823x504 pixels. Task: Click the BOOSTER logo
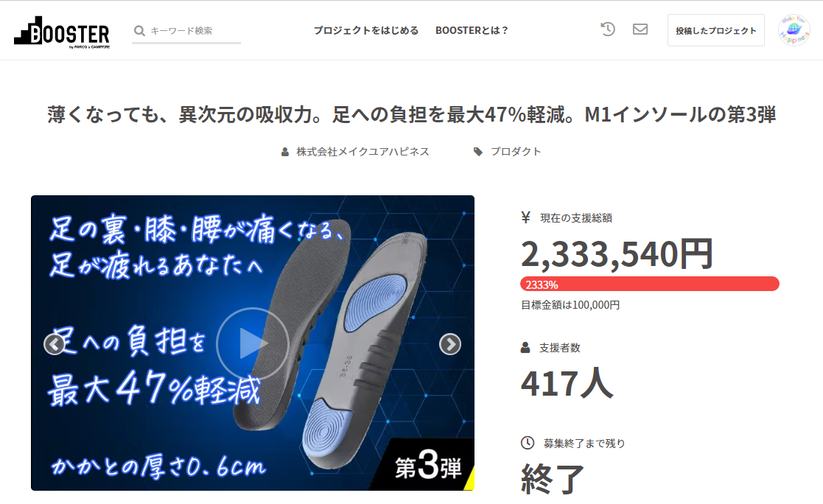pos(62,32)
